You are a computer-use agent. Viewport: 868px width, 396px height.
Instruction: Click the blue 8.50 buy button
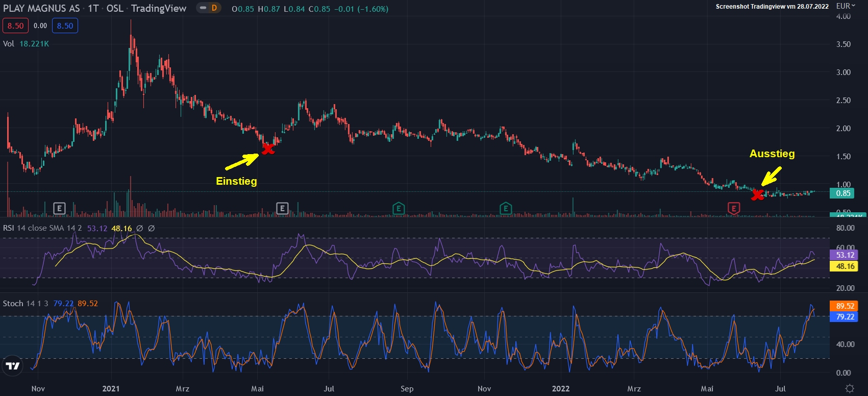[x=65, y=26]
